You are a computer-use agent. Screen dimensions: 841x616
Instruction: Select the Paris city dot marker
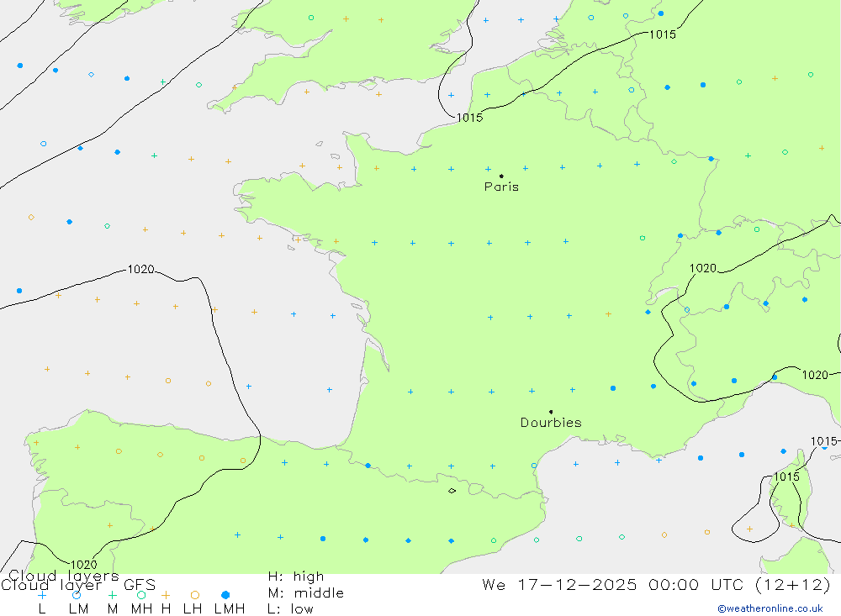coord(501,176)
